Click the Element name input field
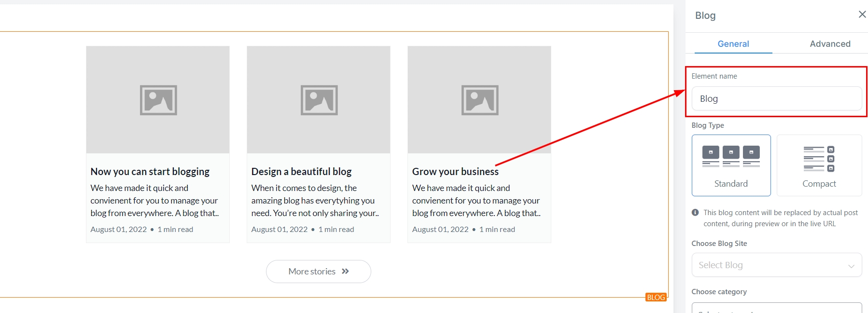Screen dimensions: 868x313 click(x=776, y=99)
